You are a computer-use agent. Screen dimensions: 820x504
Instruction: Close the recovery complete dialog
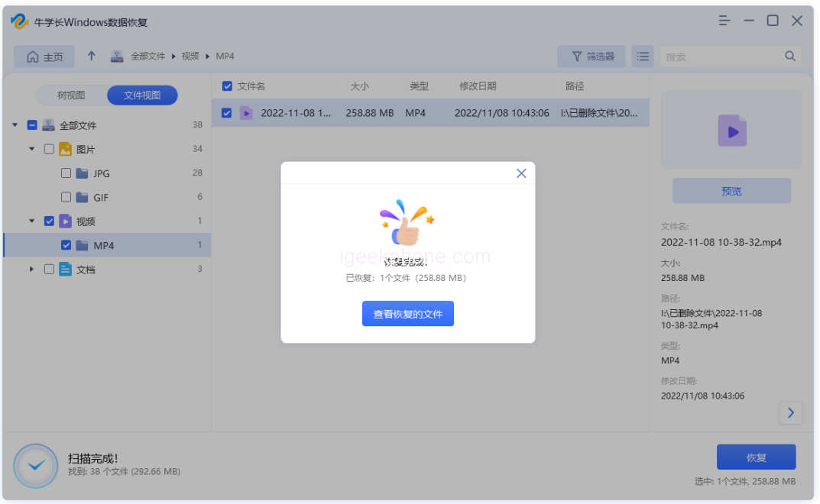click(521, 173)
